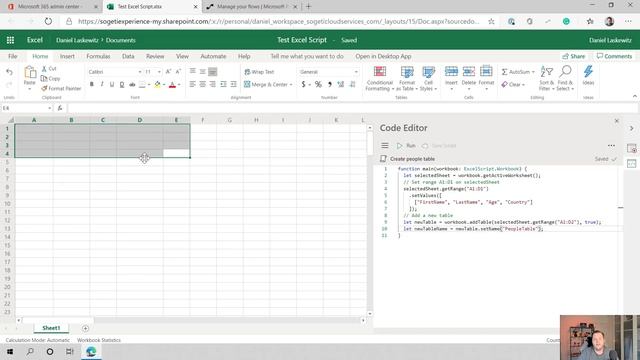Open Windows taskbar search
Image resolution: width=640 pixels, height=360 pixels.
pyautogui.click(x=30, y=351)
